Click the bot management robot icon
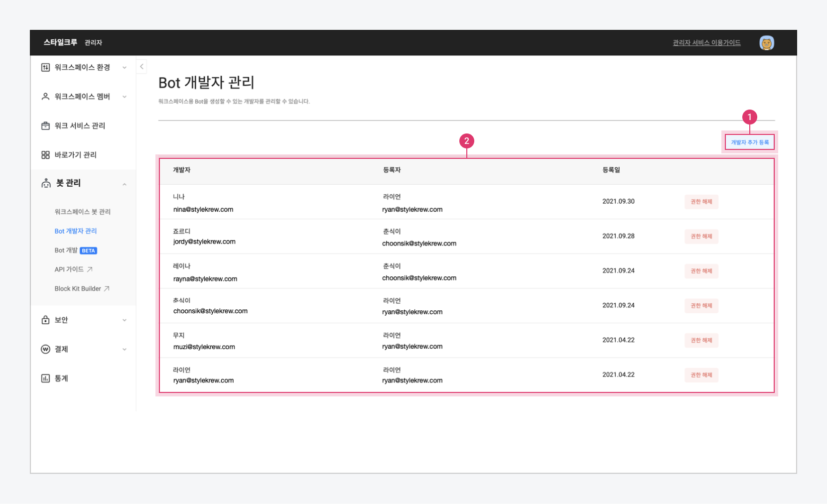Image resolution: width=827 pixels, height=504 pixels. pos(46,183)
